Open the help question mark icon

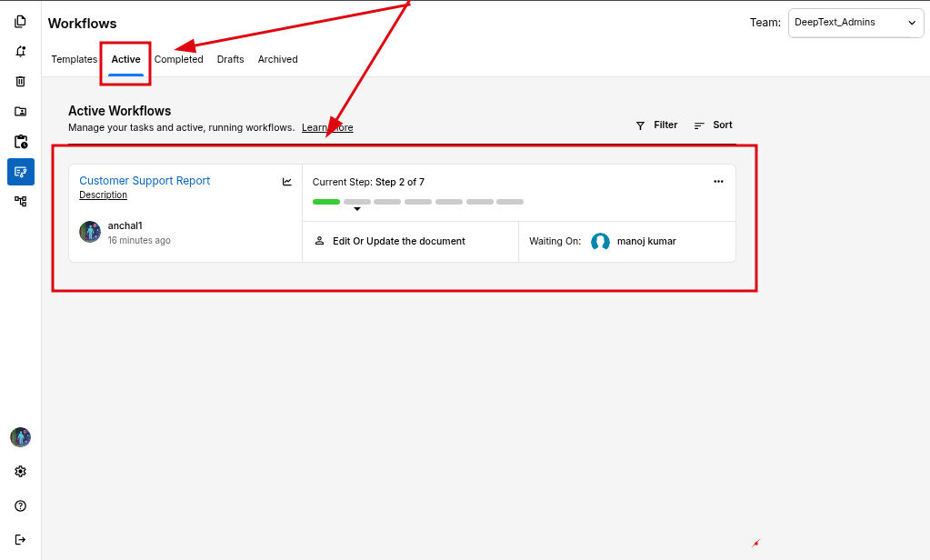20,505
